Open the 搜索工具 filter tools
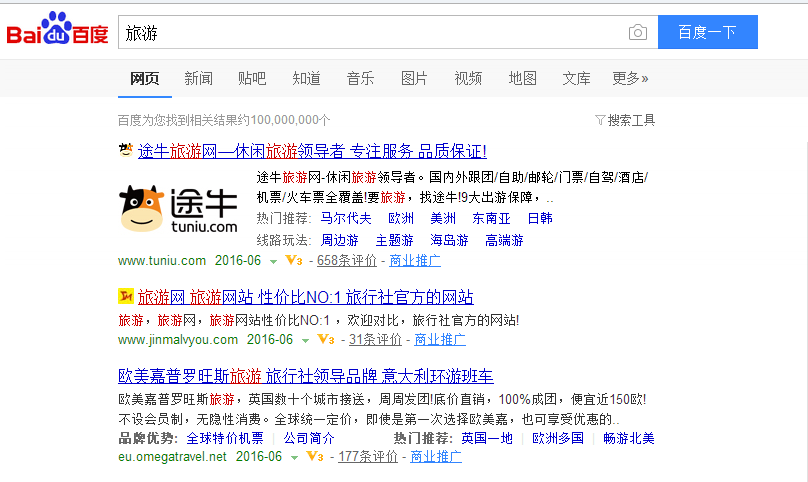The height and width of the screenshot is (482, 808). coord(625,120)
